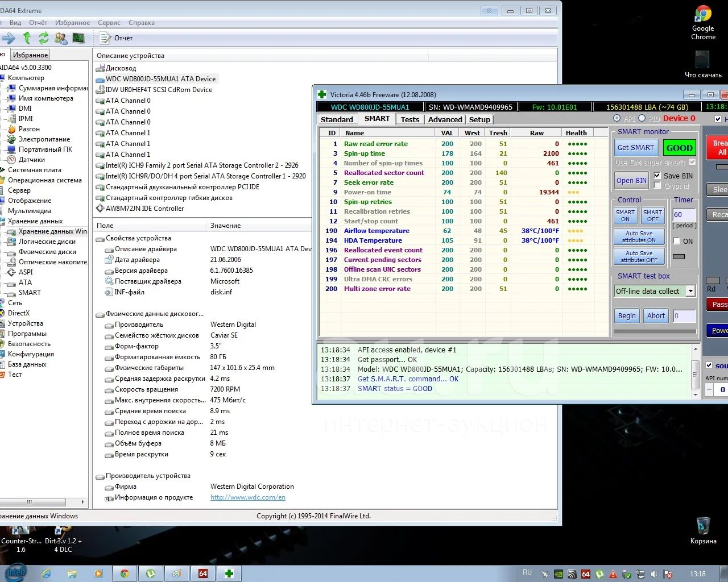Click the Get SMART button

[x=636, y=148]
